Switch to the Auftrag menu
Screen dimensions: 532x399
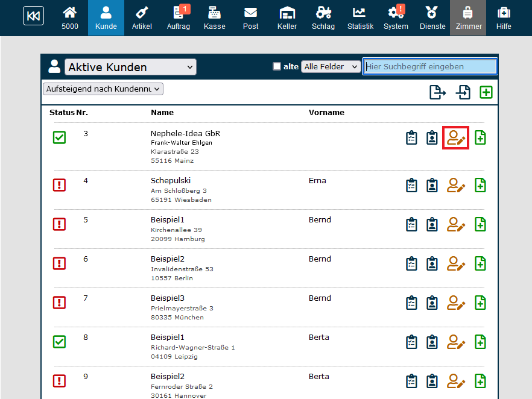click(x=179, y=17)
